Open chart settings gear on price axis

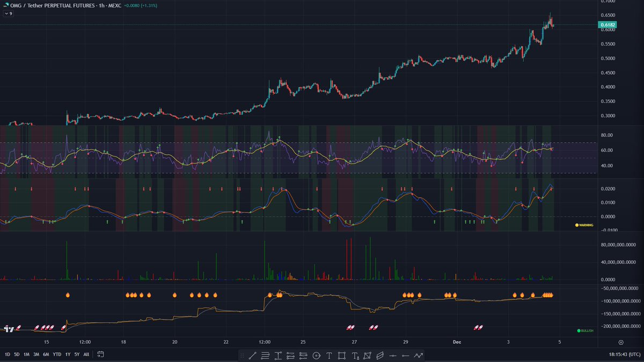(621, 342)
